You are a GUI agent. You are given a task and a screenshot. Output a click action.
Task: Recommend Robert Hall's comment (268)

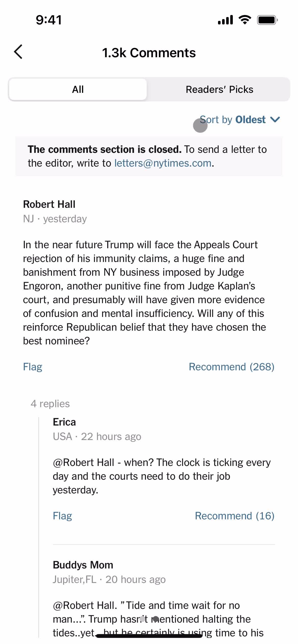232,367
